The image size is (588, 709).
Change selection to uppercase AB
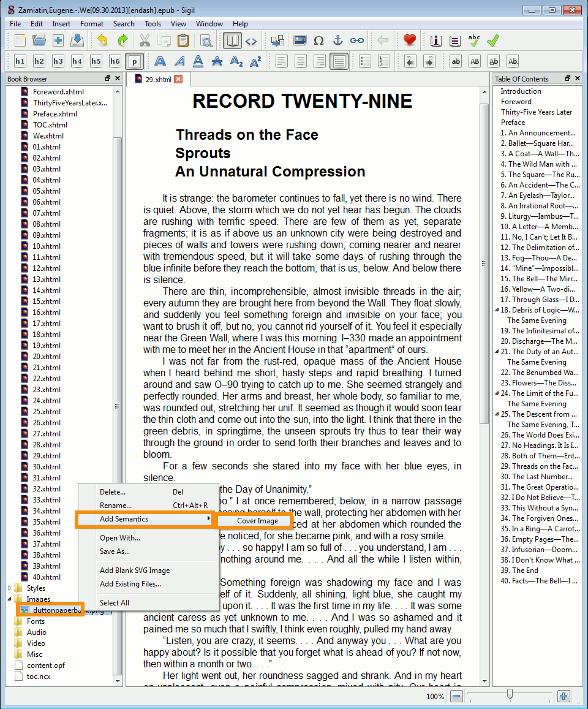click(x=475, y=61)
